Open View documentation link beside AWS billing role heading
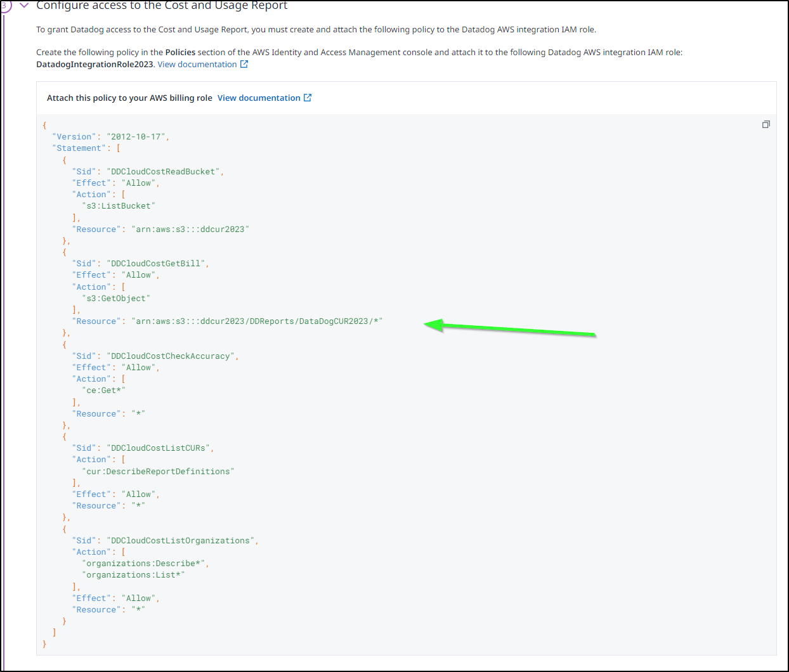This screenshot has height=672, width=789. (264, 98)
